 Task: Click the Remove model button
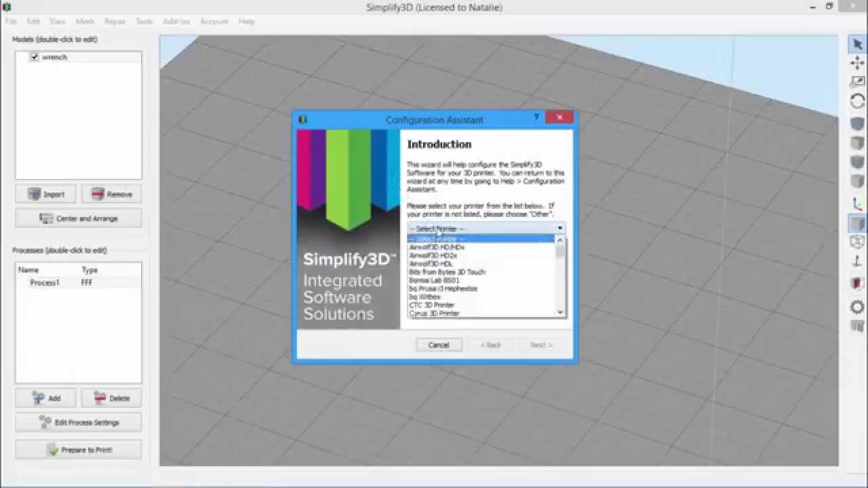(x=111, y=194)
